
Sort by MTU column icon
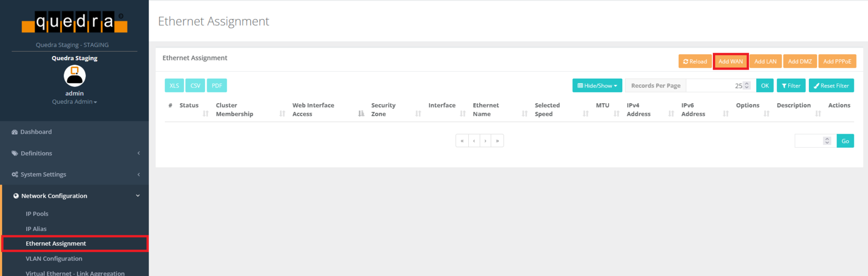pyautogui.click(x=616, y=114)
